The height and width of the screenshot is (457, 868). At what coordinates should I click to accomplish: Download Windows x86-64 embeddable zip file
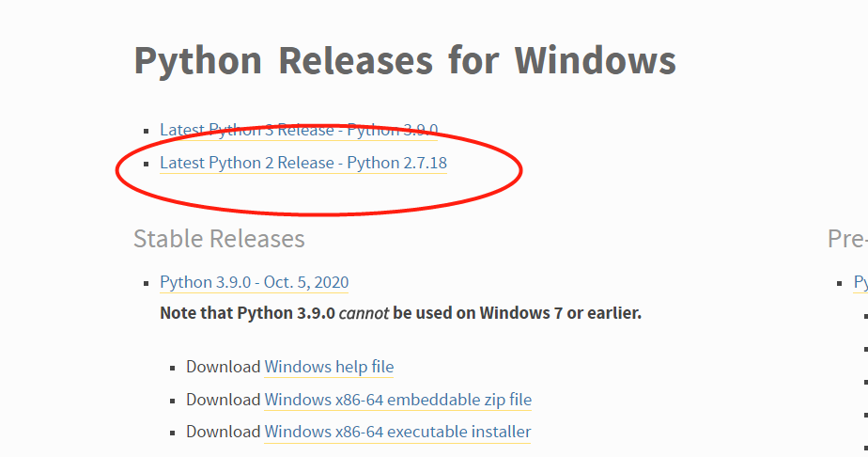tap(397, 400)
